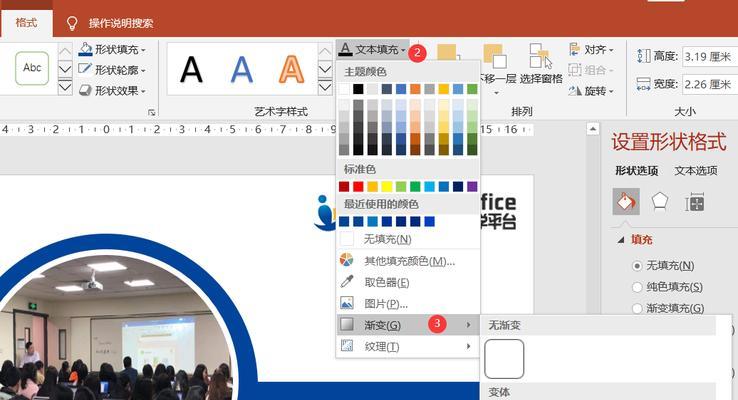Click the width icon beside 宽度
This screenshot has width=738, height=400.
tap(643, 84)
